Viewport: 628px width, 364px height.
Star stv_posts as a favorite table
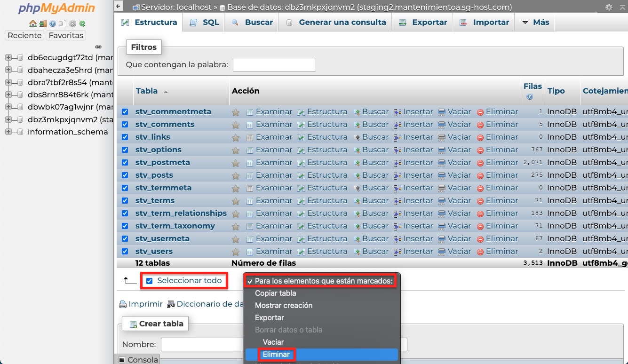pos(236,175)
